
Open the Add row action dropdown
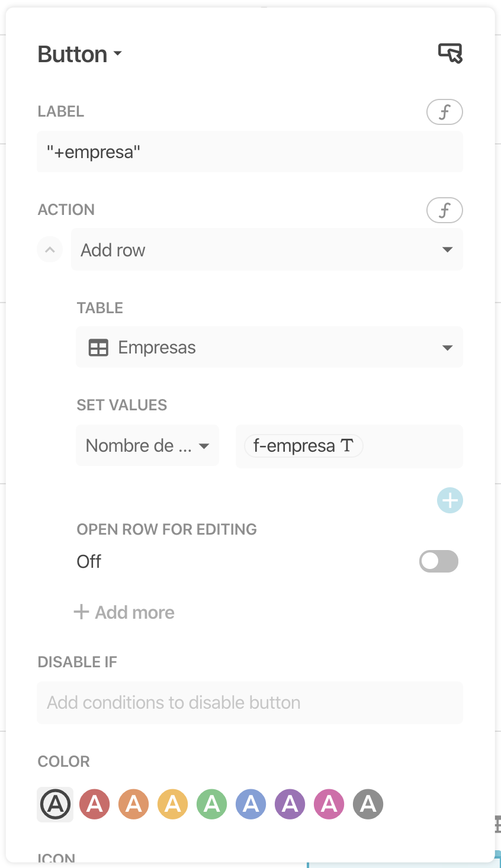(447, 250)
